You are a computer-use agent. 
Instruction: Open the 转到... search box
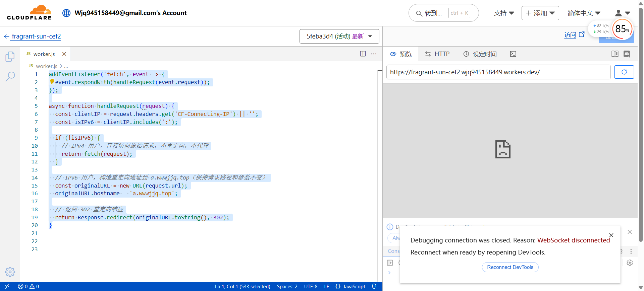(443, 13)
